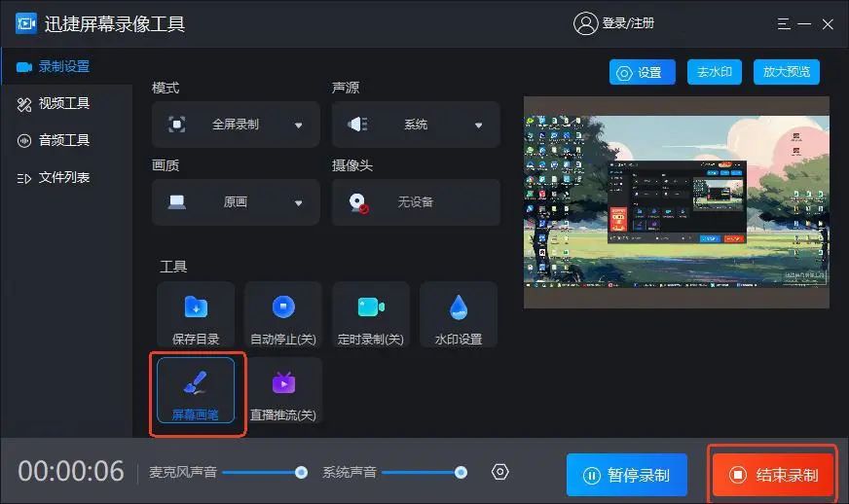Click the 放大预览 button
Screen dimensions: 849x504
pyautogui.click(x=786, y=72)
